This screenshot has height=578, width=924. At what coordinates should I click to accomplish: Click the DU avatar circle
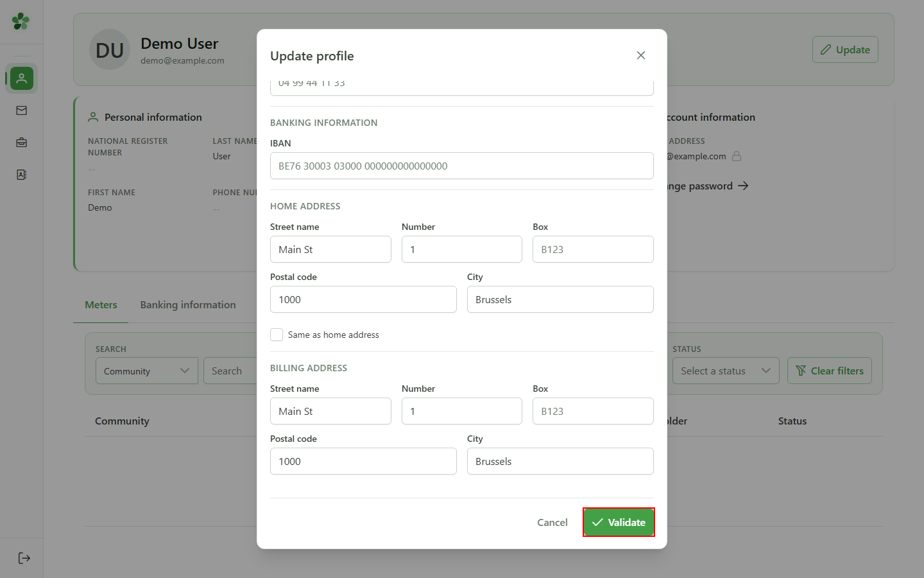(x=110, y=49)
